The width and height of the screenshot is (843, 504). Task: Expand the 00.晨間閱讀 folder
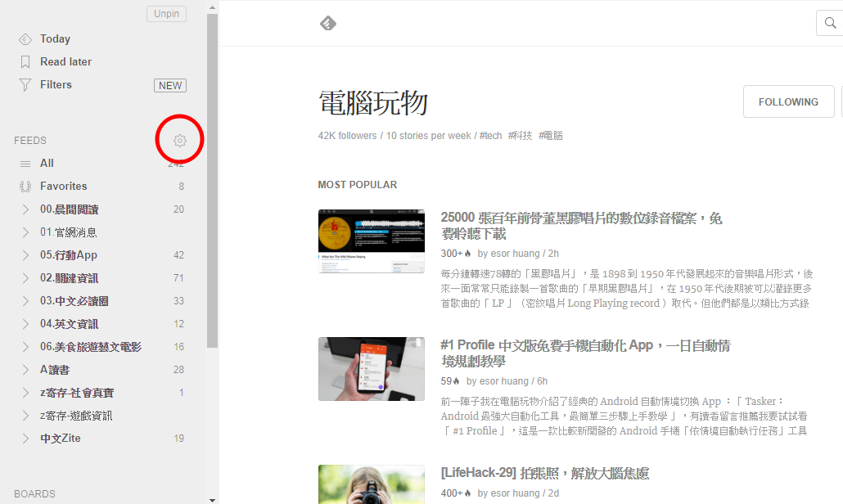pyautogui.click(x=25, y=209)
